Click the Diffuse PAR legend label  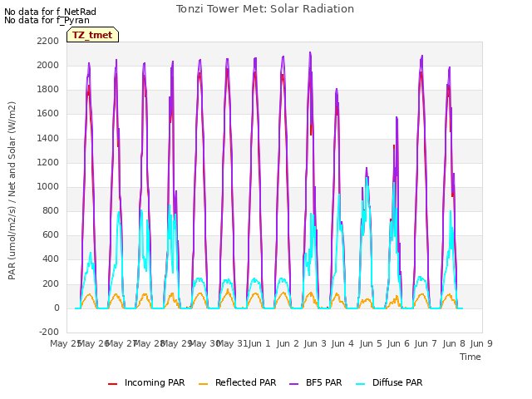(397, 382)
